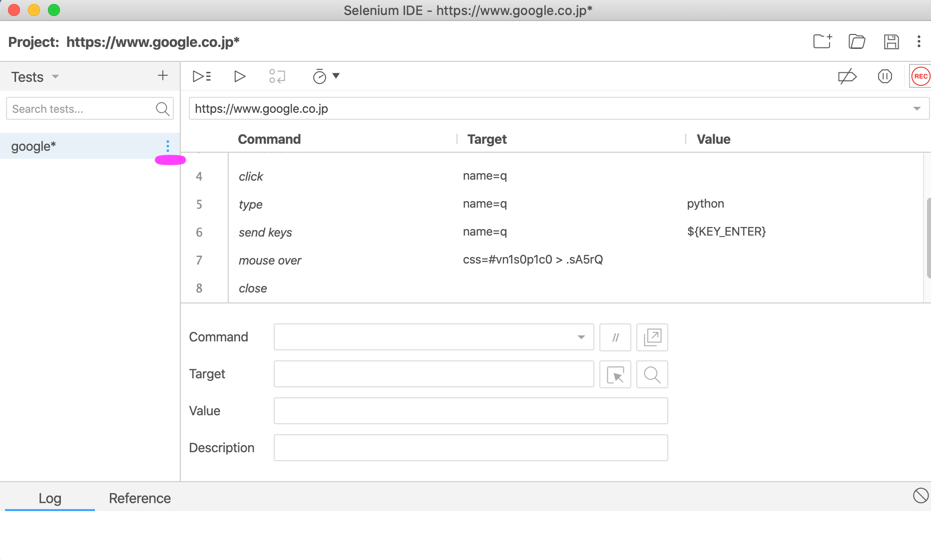Click name=q target in row 4
This screenshot has height=560, width=931.
[485, 176]
